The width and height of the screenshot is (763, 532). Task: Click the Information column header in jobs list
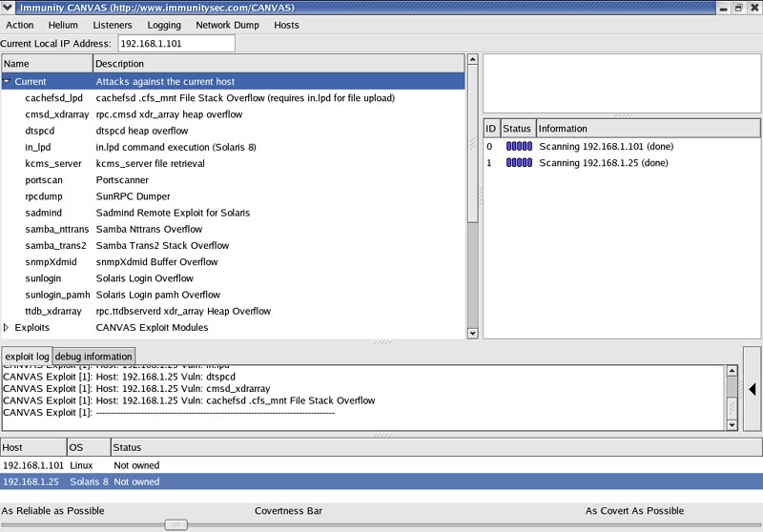click(649, 129)
